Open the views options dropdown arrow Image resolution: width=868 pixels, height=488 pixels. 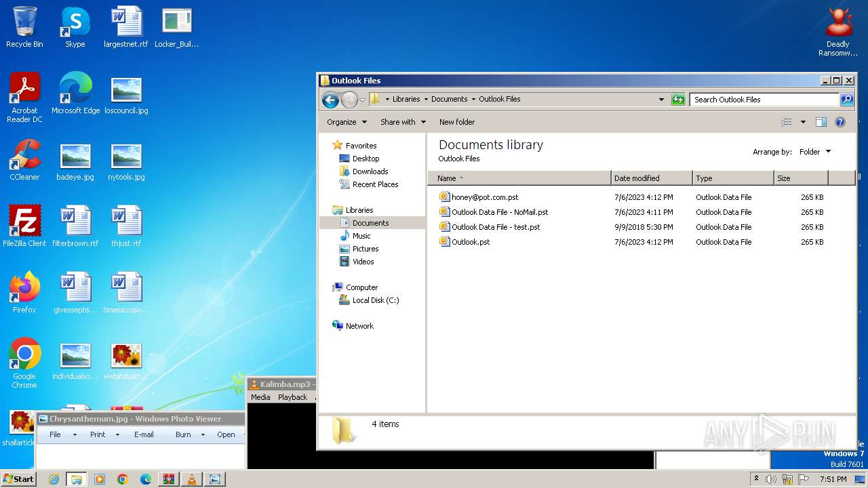tap(803, 122)
